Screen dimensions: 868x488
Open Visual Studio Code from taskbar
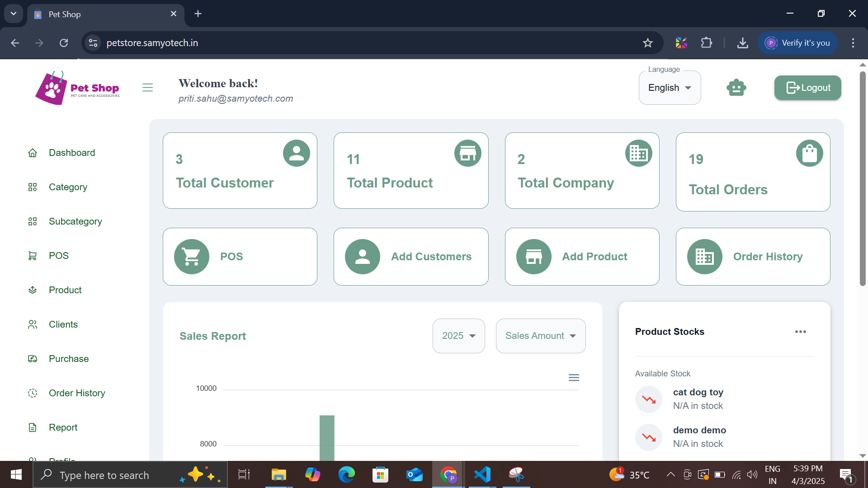(482, 474)
